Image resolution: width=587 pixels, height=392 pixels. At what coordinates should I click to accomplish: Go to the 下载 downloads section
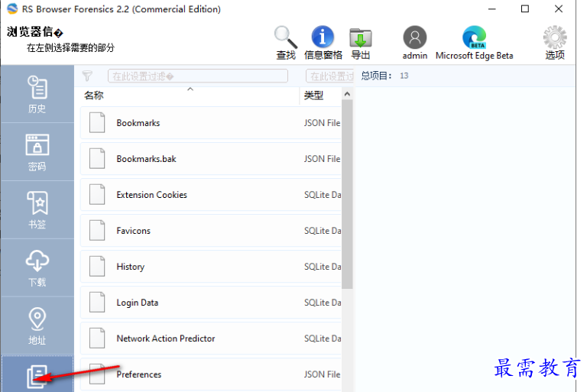click(37, 268)
